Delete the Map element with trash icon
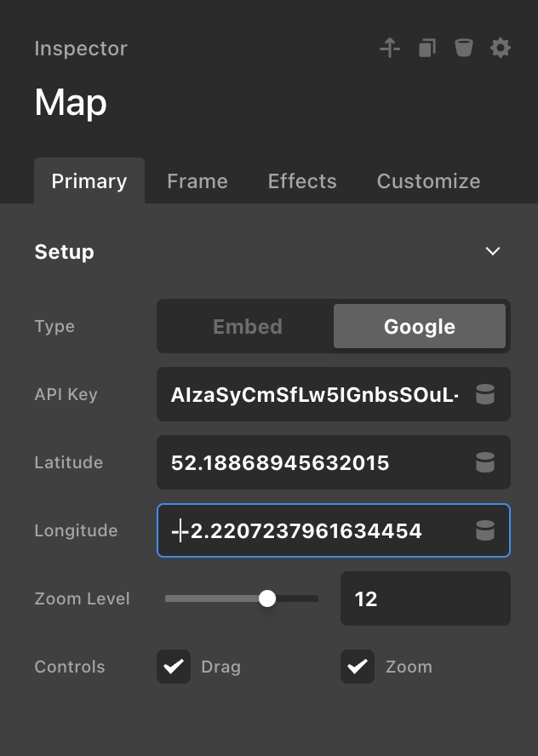 (x=463, y=48)
